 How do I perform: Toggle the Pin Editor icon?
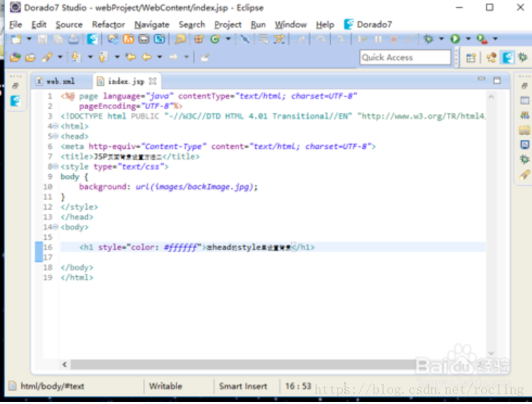pyautogui.click(x=205, y=58)
